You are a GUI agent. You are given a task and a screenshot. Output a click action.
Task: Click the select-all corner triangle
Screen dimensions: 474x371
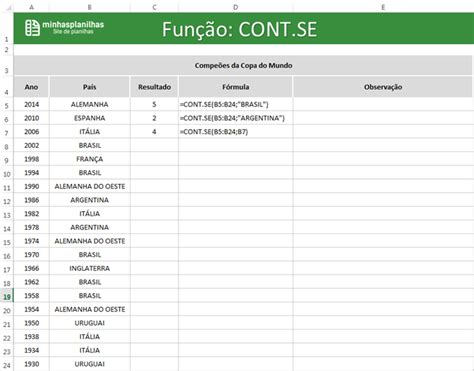pos(9,8)
